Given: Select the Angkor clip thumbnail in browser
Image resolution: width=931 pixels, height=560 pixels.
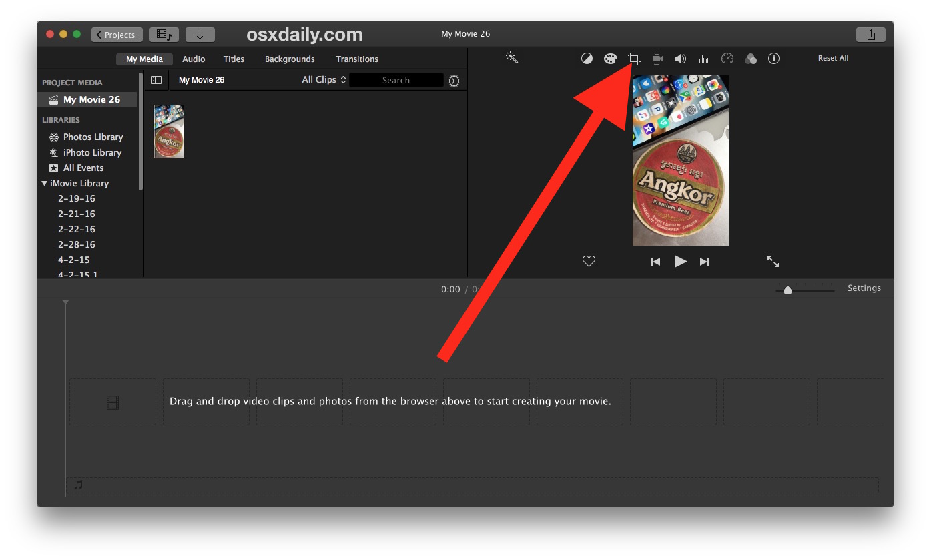Looking at the screenshot, I should point(169,131).
